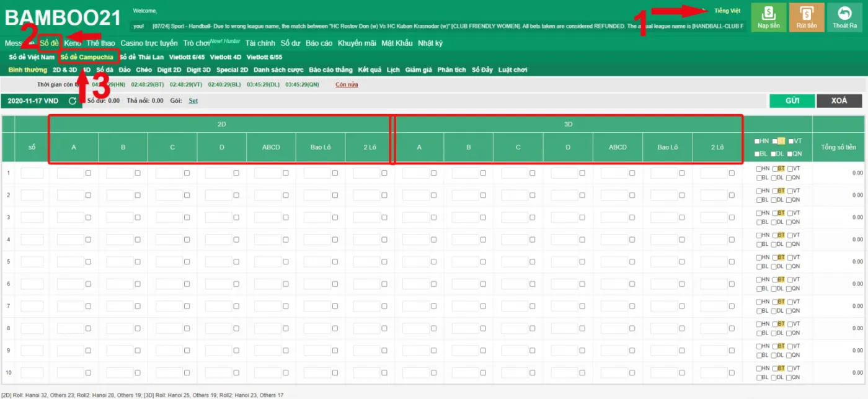Select the Vietlott 6/45 tab
Viewport: 868px width, 399px height.
click(187, 57)
